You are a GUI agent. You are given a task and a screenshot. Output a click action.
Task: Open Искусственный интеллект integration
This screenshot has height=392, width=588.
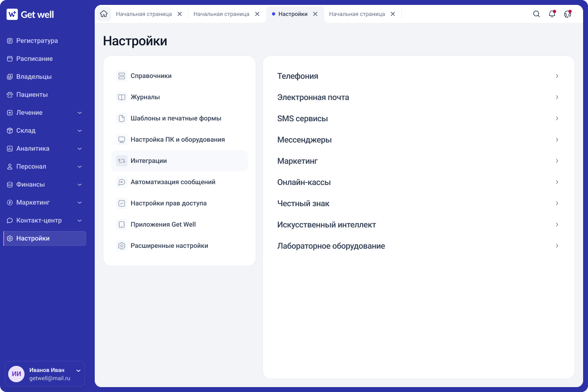(419, 225)
